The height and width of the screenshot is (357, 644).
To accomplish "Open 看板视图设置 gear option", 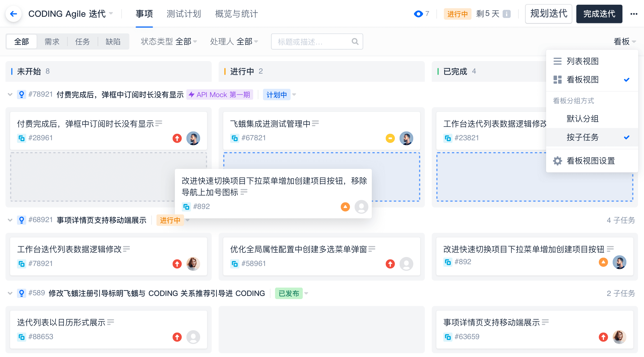I will pyautogui.click(x=591, y=161).
